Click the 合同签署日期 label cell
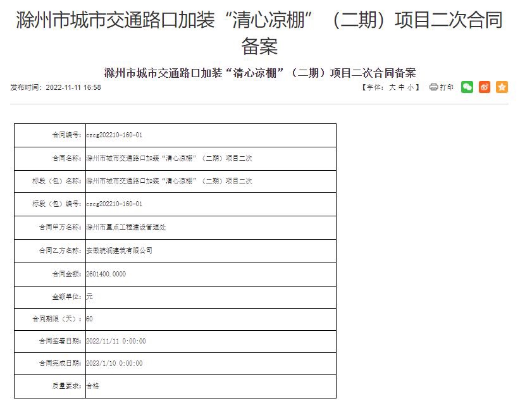The width and height of the screenshot is (520, 420). tap(50, 342)
